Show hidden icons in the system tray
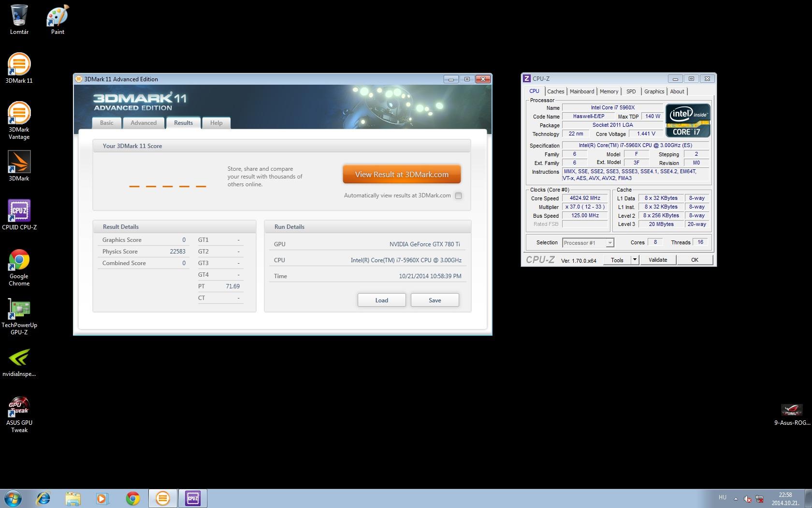Screen dimensions: 812x508 pos(736,499)
